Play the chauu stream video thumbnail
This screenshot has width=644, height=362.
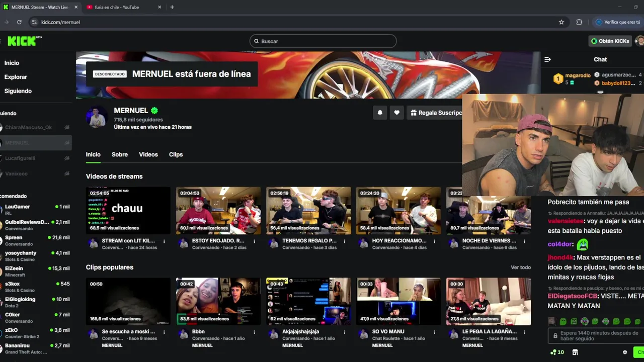click(128, 210)
